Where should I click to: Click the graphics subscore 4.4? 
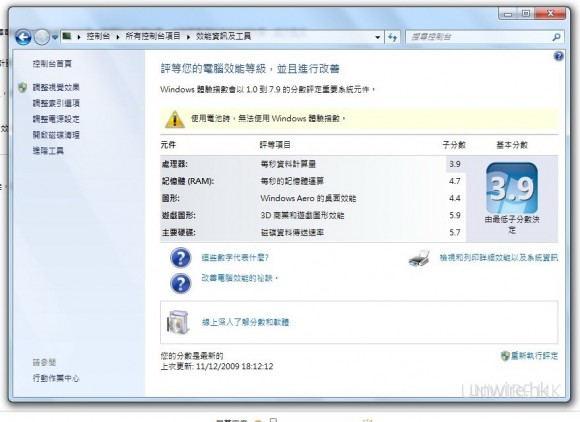[x=455, y=198]
